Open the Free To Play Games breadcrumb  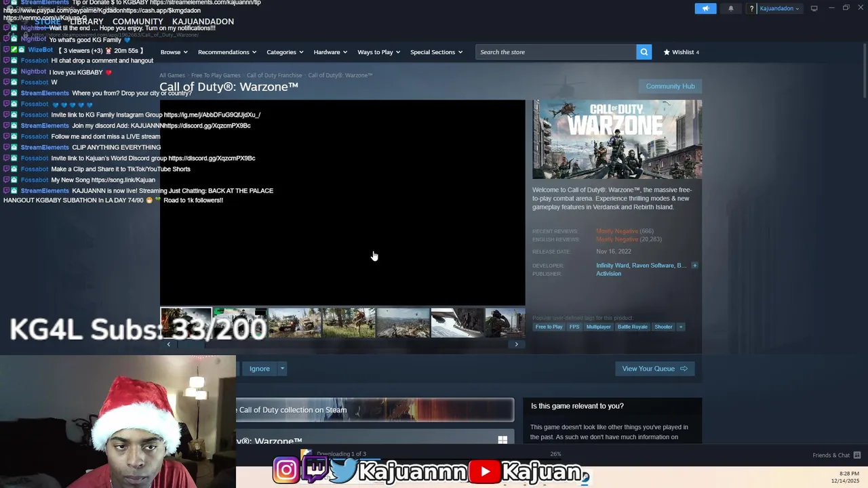[216, 75]
